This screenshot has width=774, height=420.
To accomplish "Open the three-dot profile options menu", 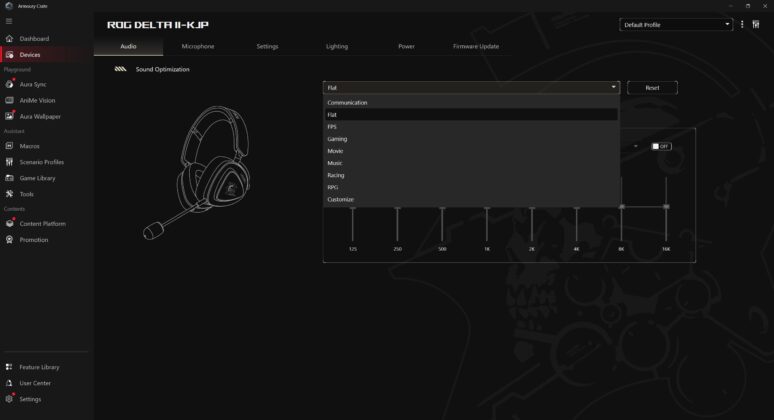I will (x=742, y=24).
